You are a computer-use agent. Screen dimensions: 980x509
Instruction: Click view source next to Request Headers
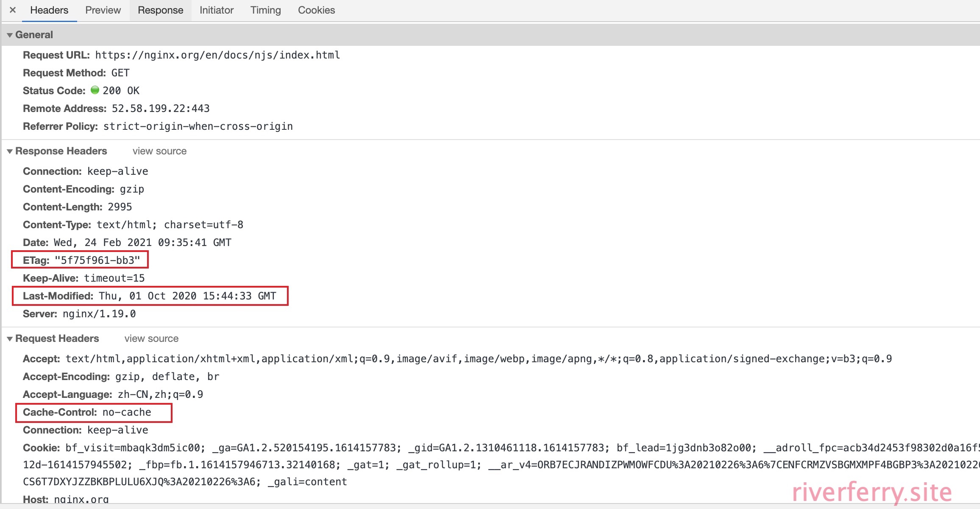151,338
